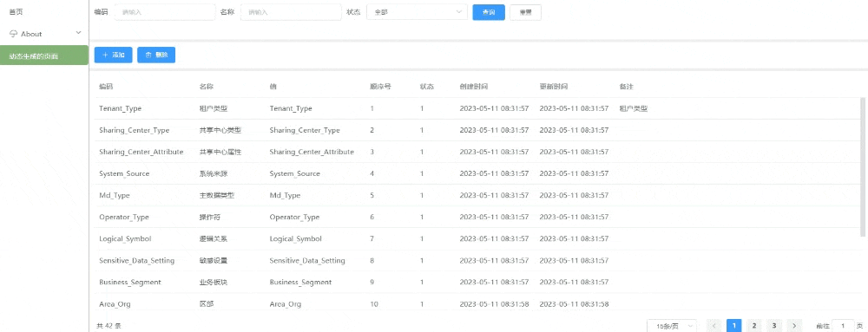This screenshot has height=332, width=868.
Task: Click the About menu cloud icon
Action: tap(13, 34)
